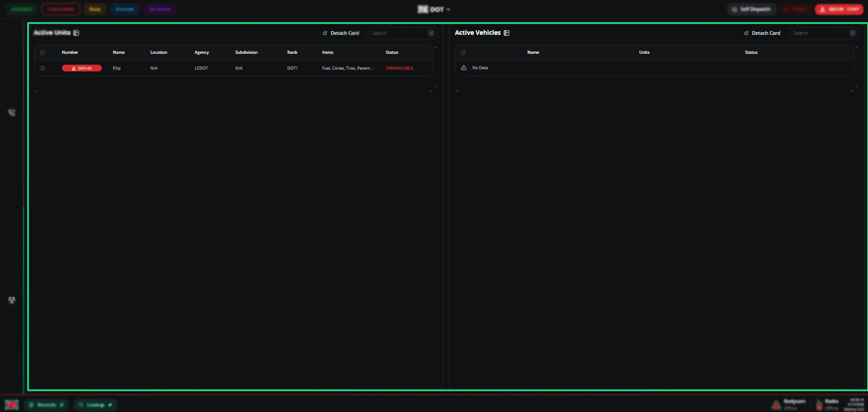The width and height of the screenshot is (868, 412).
Task: Sort by the Subdivision column
Action: pos(247,52)
